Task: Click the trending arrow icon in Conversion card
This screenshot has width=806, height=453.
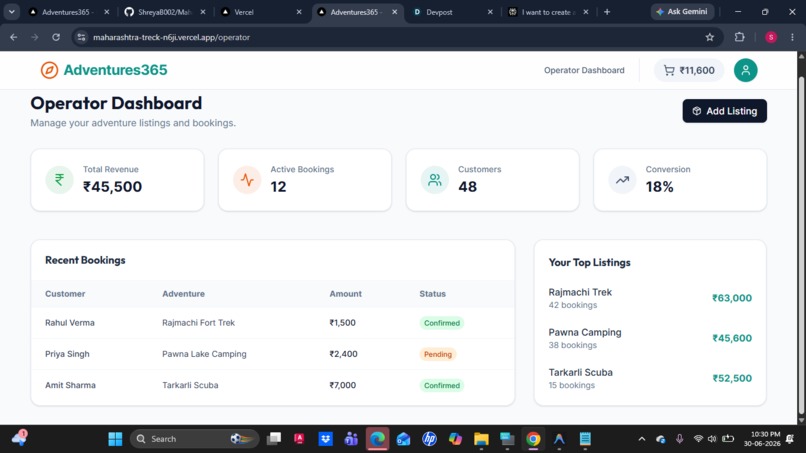Action: (622, 179)
